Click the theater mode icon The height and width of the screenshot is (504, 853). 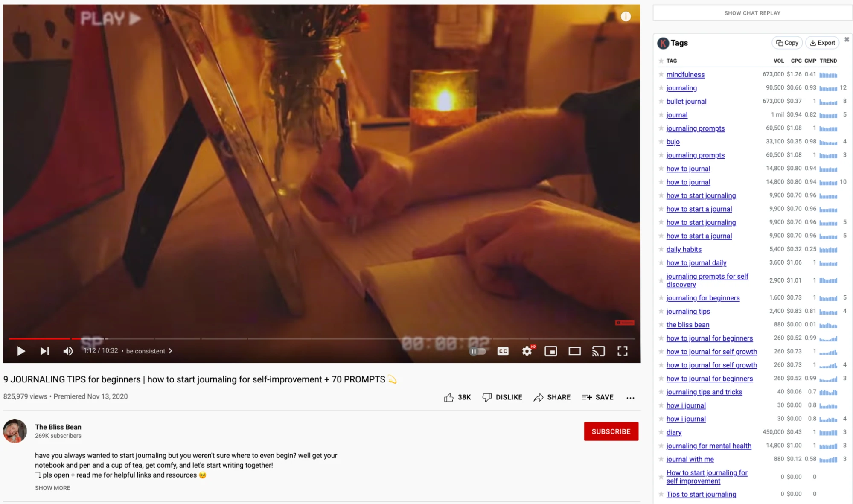(x=575, y=351)
